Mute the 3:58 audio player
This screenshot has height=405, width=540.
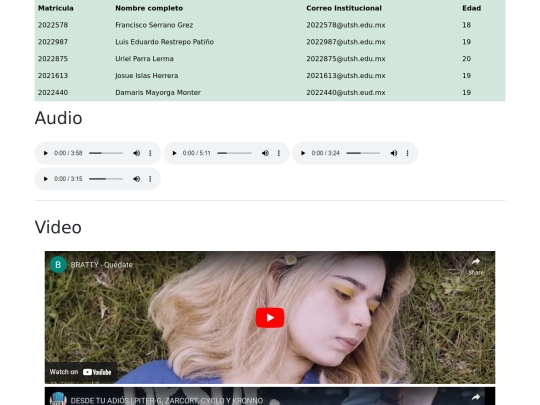point(136,153)
